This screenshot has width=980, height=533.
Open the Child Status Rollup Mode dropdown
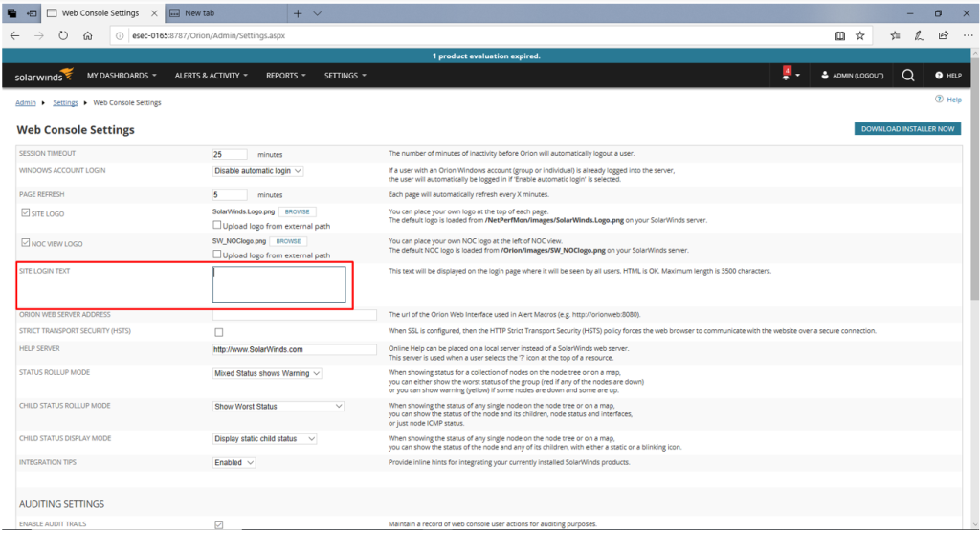[278, 406]
